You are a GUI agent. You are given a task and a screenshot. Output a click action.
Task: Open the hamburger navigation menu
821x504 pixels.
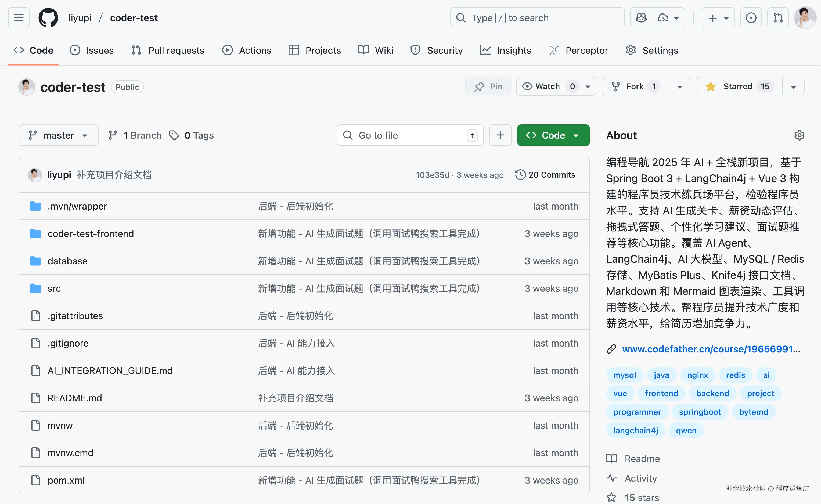pyautogui.click(x=19, y=18)
